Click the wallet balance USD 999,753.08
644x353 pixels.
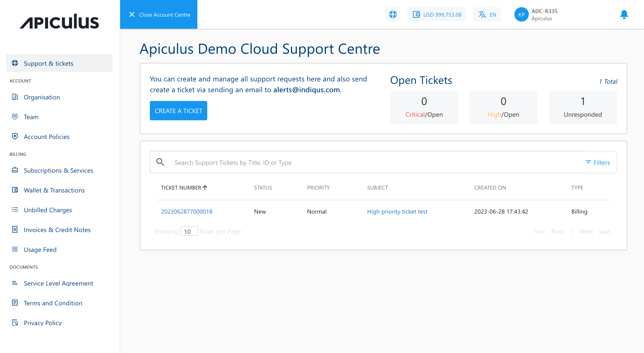(x=437, y=14)
